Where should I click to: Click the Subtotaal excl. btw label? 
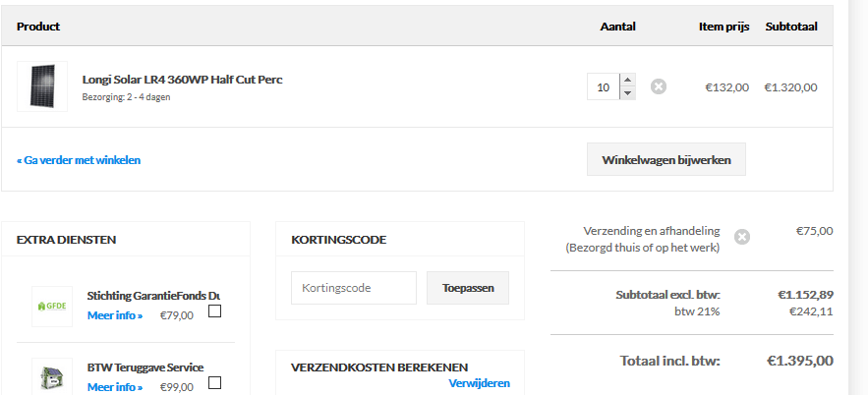(668, 295)
